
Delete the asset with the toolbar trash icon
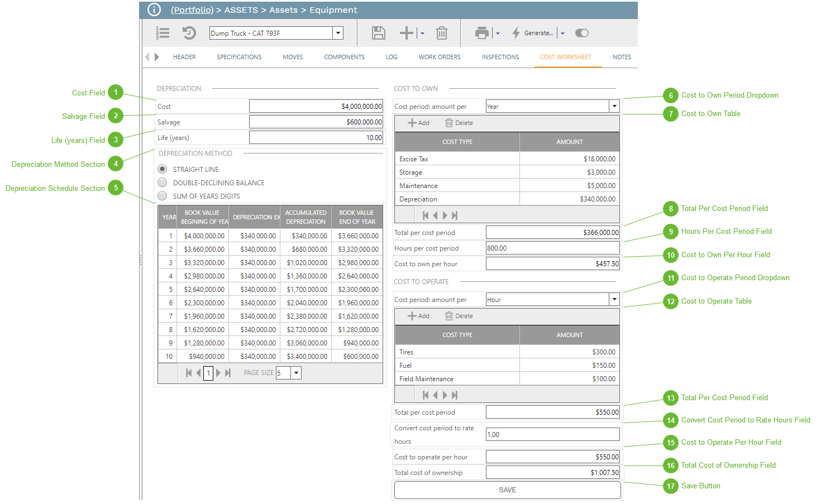[x=442, y=33]
